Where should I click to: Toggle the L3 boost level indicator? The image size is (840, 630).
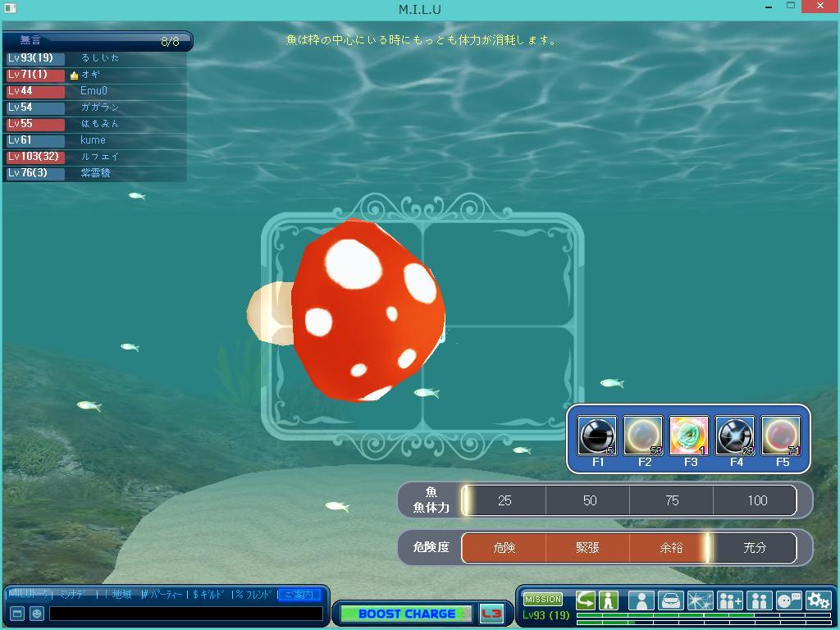point(491,614)
